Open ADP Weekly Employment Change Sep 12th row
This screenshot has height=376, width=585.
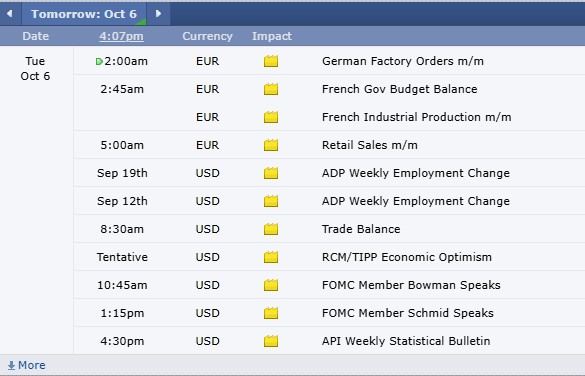coord(329,201)
